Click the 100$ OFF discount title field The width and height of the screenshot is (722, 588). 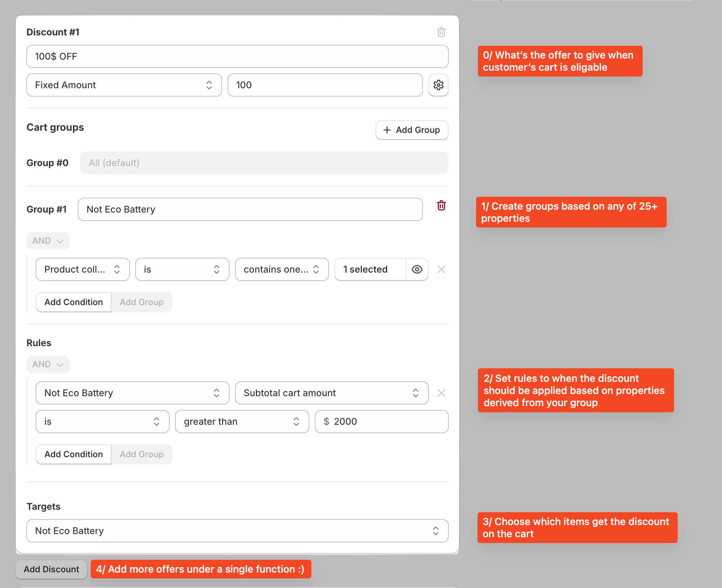tap(237, 56)
